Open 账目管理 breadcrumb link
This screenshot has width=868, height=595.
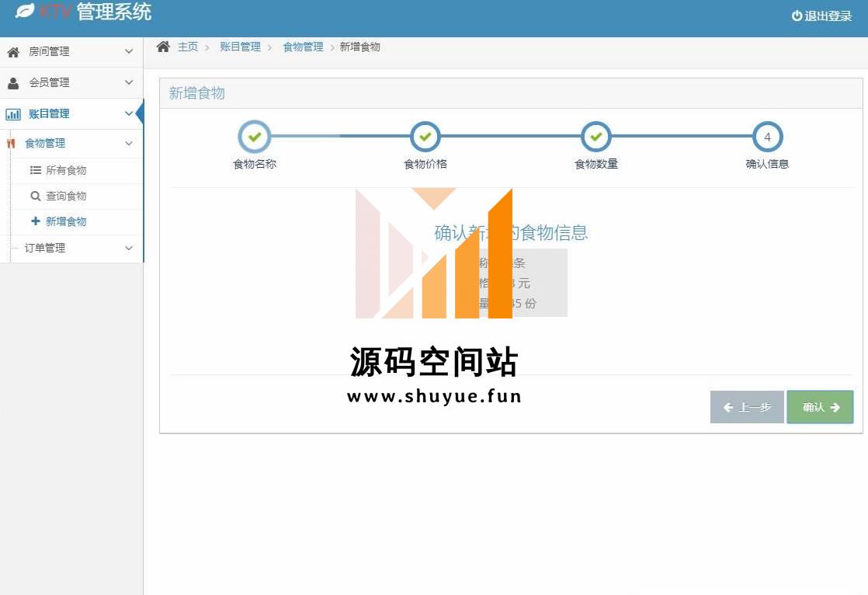[240, 47]
